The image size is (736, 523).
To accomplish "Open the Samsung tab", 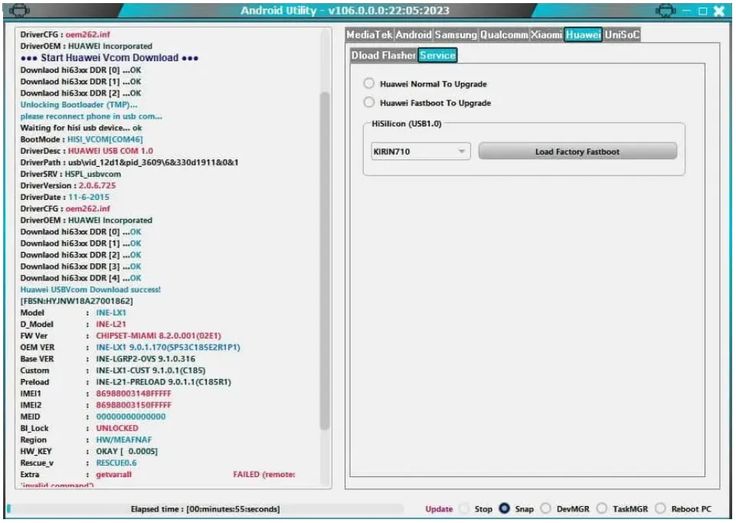I will click(x=455, y=35).
